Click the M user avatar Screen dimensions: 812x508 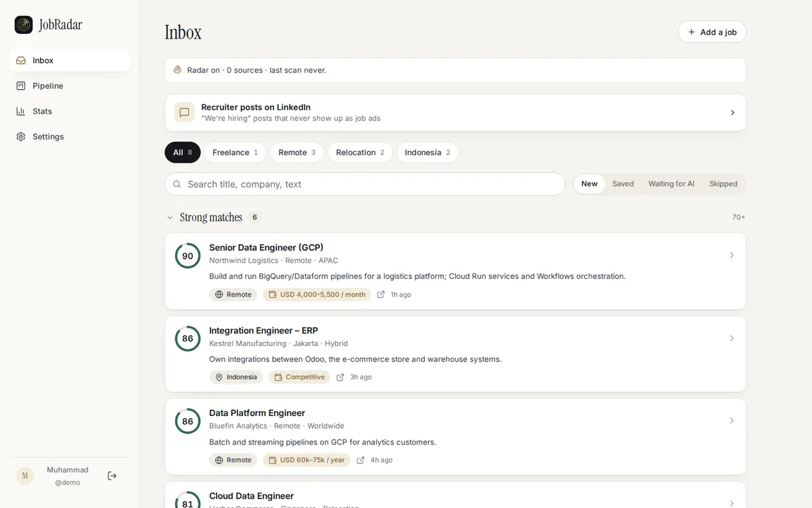click(25, 476)
